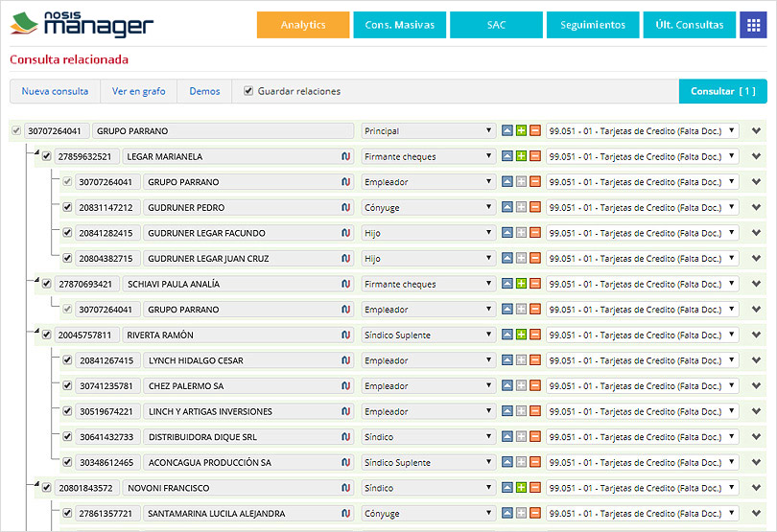Click the Nosis N icon beside ACONCAGUA PRODUCCIÓN SA
This screenshot has height=532, width=777.
tap(346, 462)
